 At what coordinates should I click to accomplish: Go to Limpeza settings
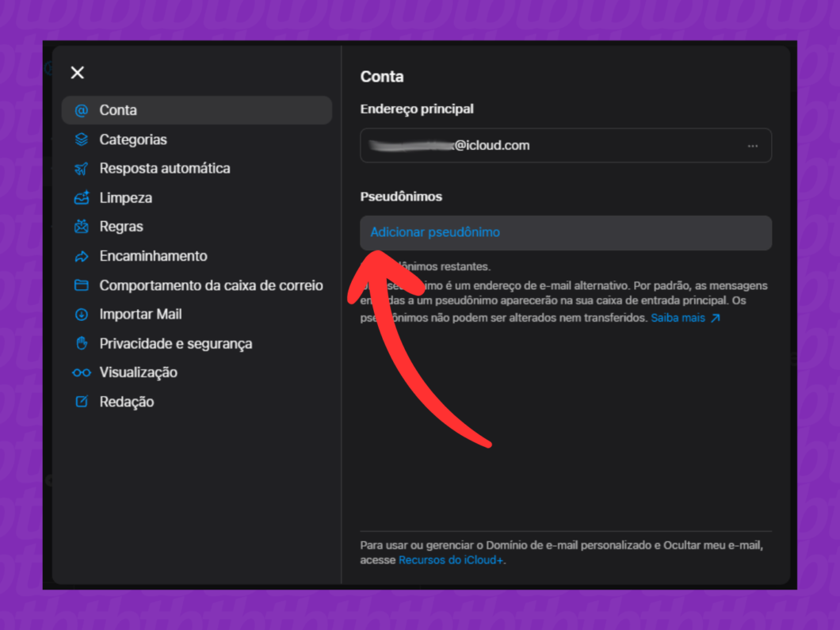[x=125, y=197]
